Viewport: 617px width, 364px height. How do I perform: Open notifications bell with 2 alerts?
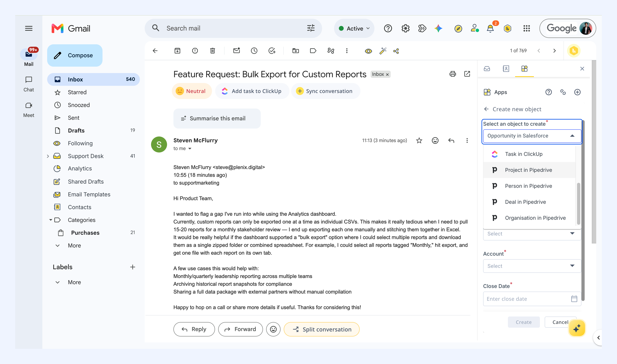point(490,29)
